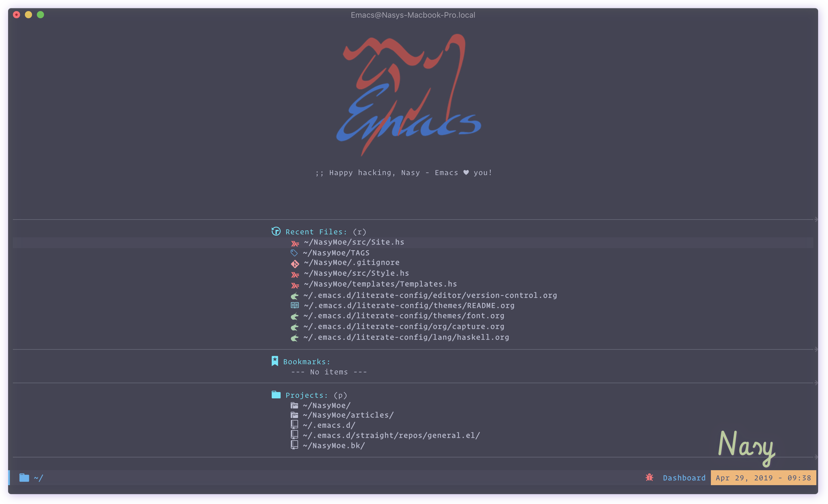Click the Projects folder icon
828x504 pixels.
click(x=276, y=394)
